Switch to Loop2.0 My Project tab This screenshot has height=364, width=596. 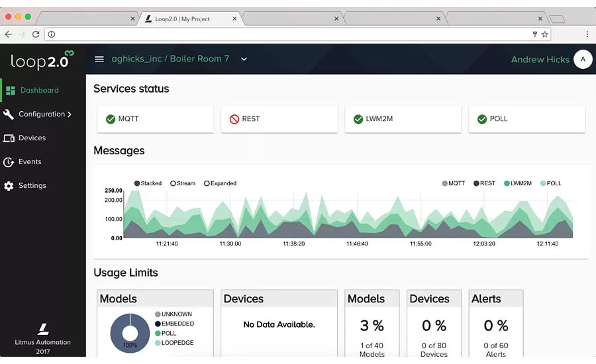tap(191, 19)
